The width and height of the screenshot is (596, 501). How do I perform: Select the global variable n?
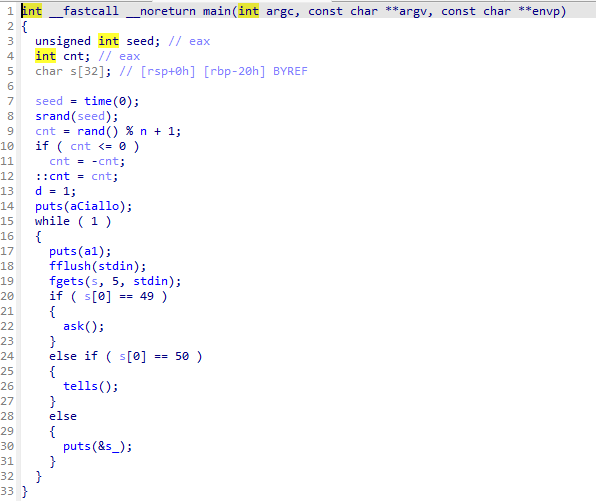(x=143, y=132)
